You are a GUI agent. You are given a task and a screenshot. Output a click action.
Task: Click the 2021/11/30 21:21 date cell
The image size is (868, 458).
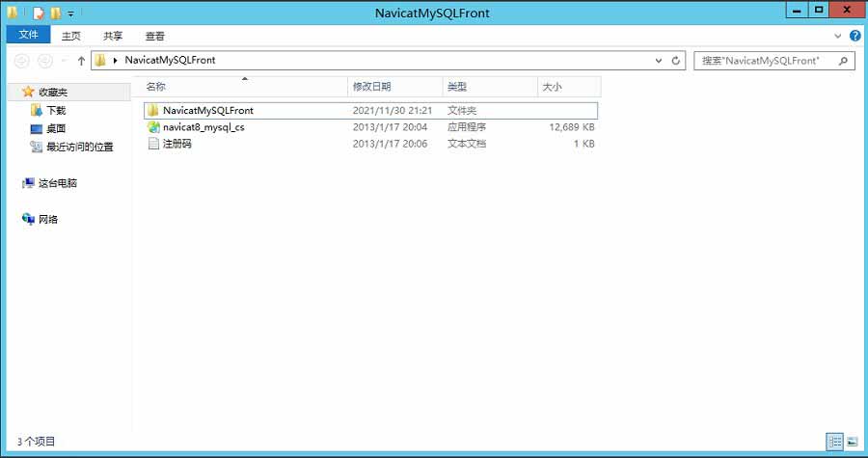[x=392, y=111]
